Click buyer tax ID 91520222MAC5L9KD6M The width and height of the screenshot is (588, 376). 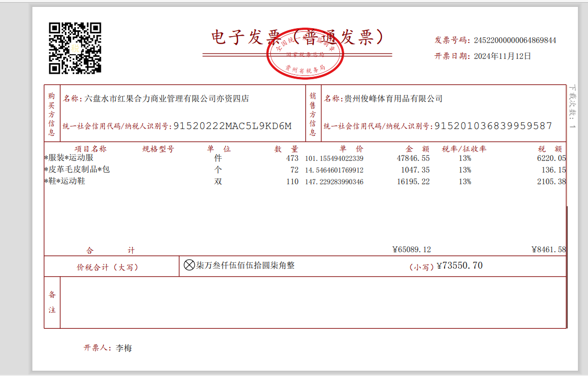233,126
